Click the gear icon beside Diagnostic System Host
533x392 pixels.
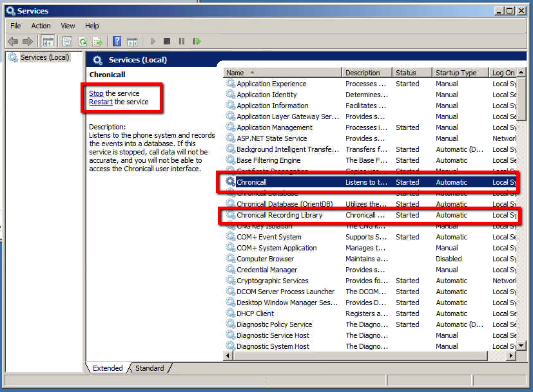(x=231, y=346)
